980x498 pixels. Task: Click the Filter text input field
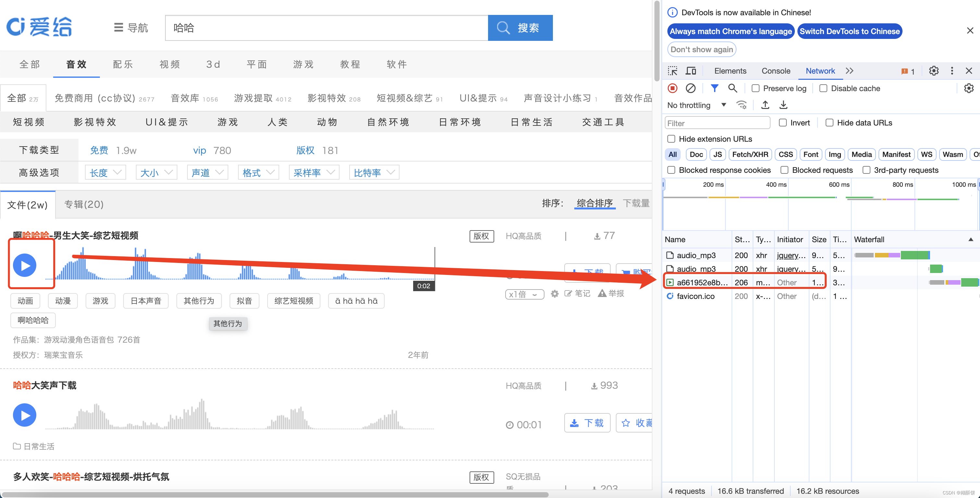tap(717, 123)
